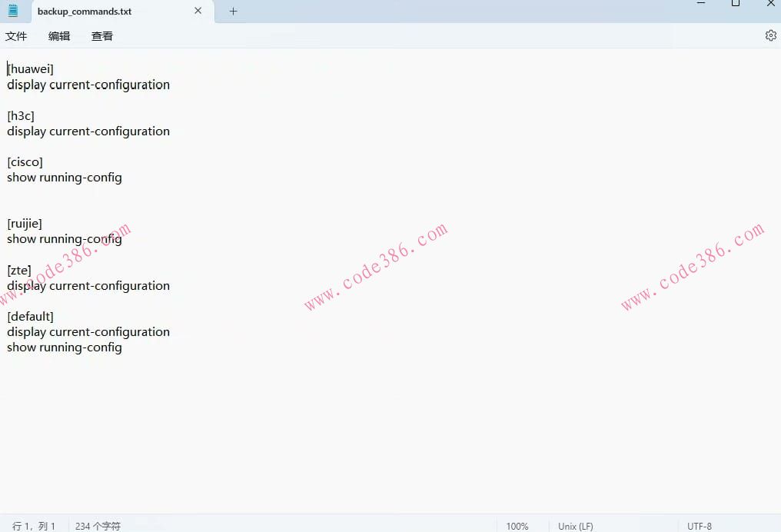Open the 编辑 menu

pos(58,36)
